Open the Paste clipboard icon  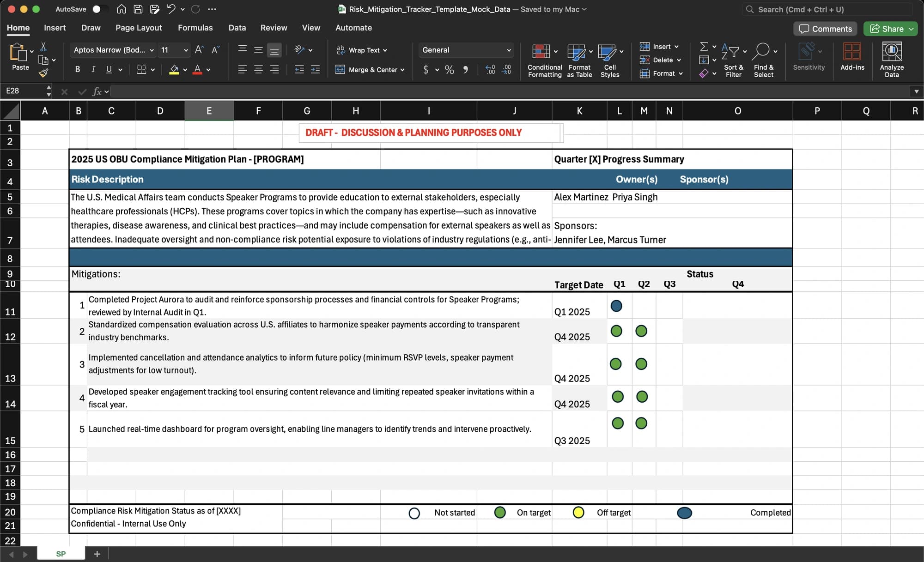(18, 52)
